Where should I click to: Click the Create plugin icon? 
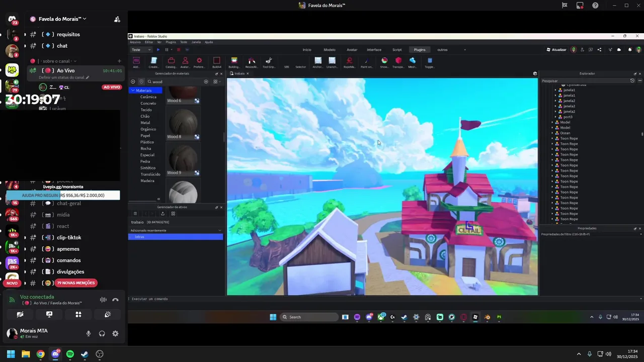153,62
